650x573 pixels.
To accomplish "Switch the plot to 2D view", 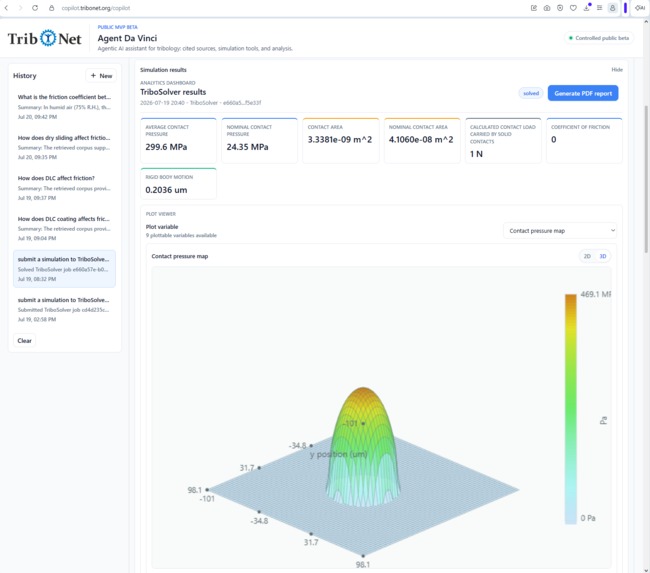I will pyautogui.click(x=587, y=256).
